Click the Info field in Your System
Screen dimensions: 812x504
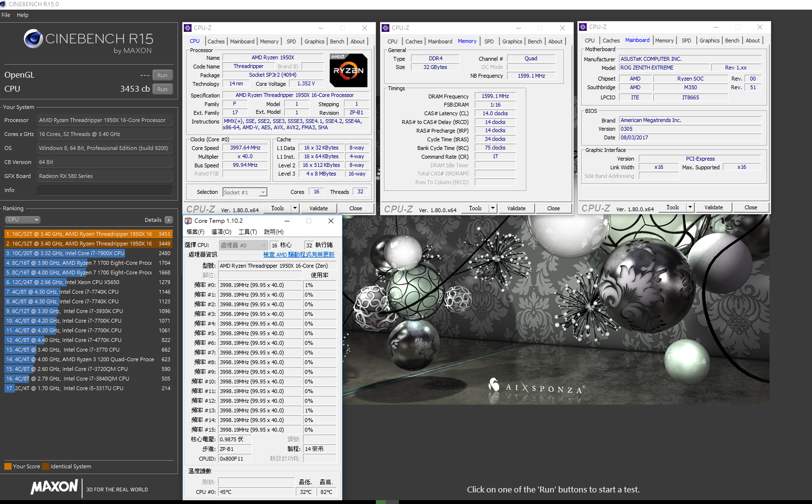click(x=105, y=190)
